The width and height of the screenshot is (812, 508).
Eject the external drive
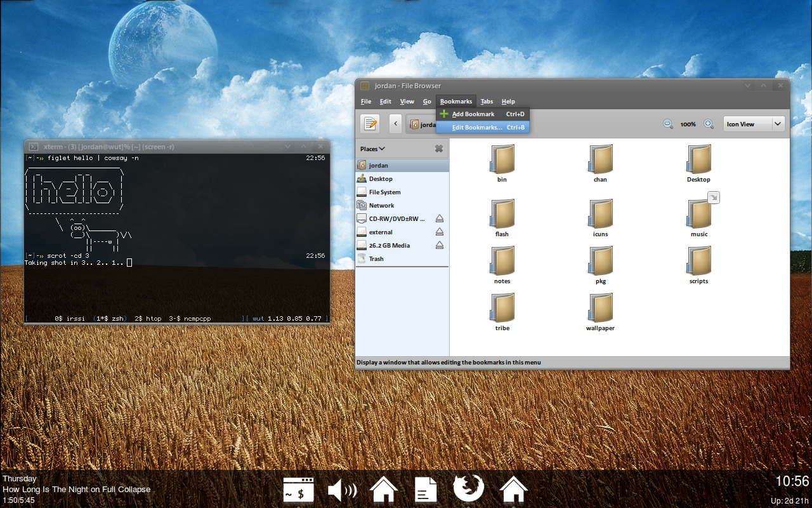pos(440,232)
